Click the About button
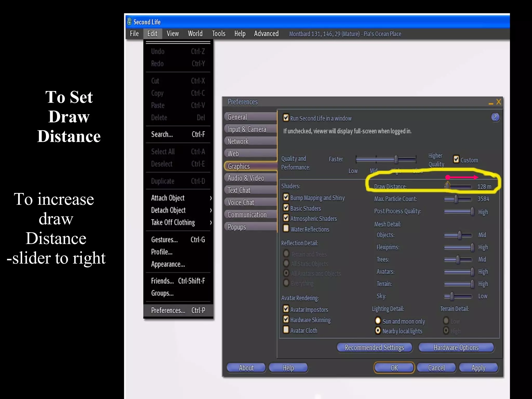This screenshot has height=399, width=532. pos(246,368)
